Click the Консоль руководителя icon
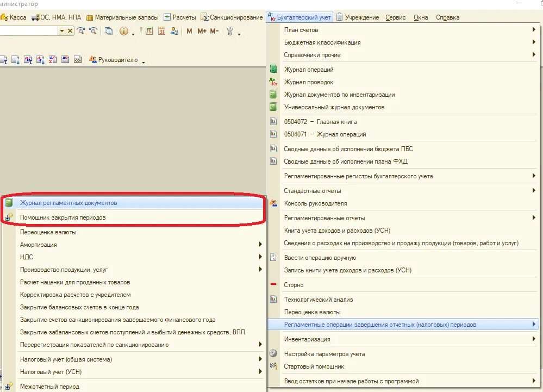 [273, 203]
